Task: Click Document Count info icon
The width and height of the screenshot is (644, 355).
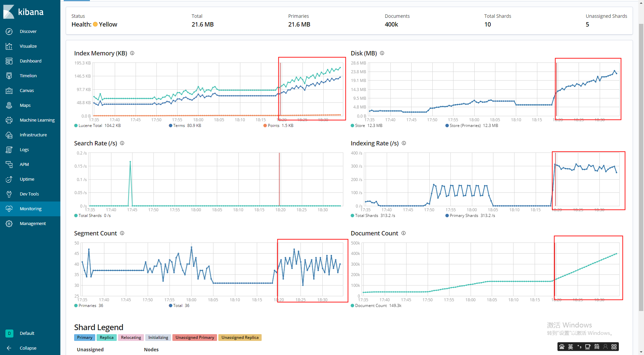Action: 404,233
